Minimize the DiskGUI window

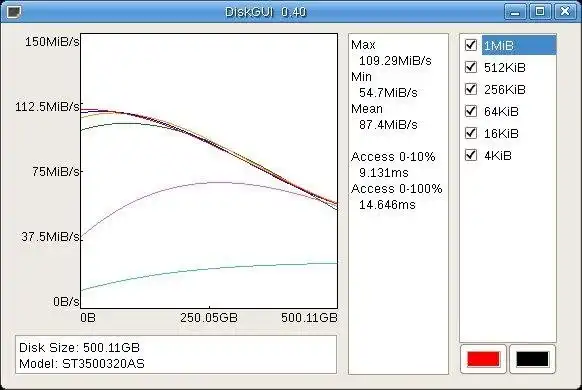coord(515,12)
